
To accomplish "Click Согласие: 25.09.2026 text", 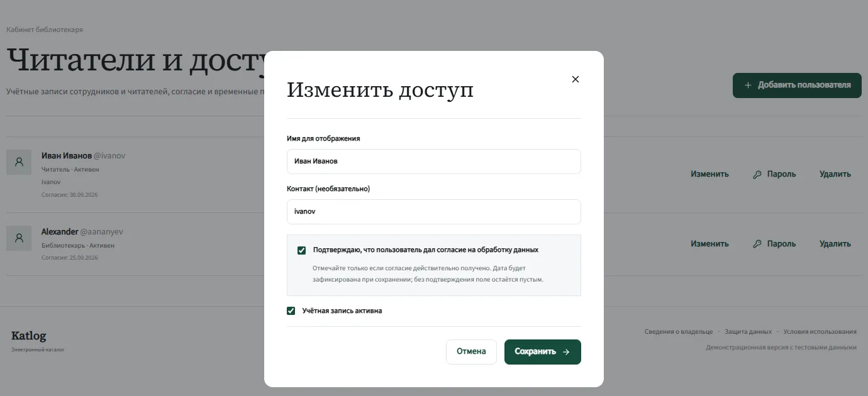I will [70, 258].
